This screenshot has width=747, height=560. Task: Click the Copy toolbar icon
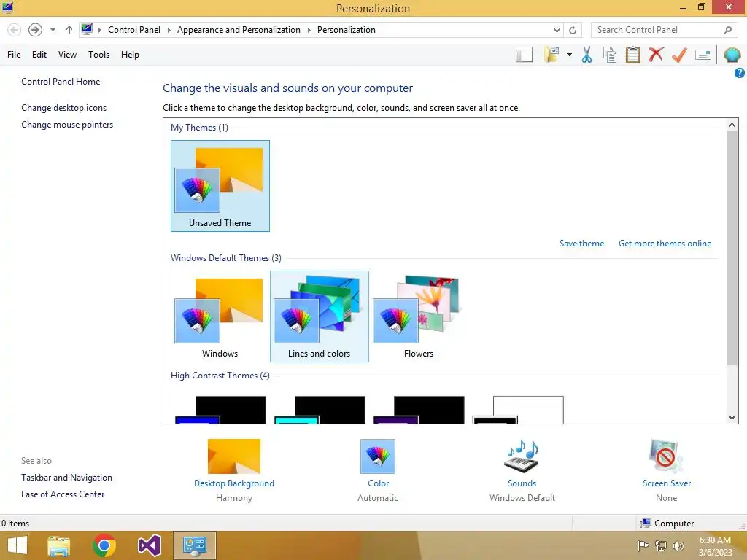[610, 55]
